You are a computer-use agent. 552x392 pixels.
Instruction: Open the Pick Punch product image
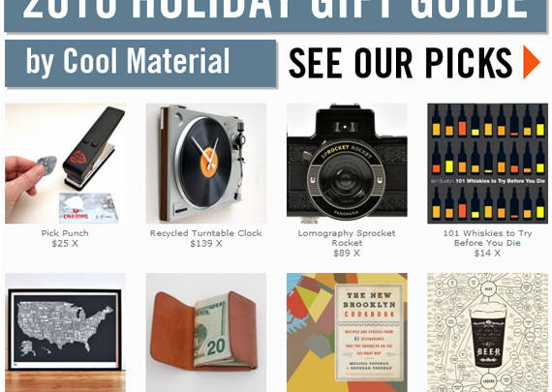point(65,164)
